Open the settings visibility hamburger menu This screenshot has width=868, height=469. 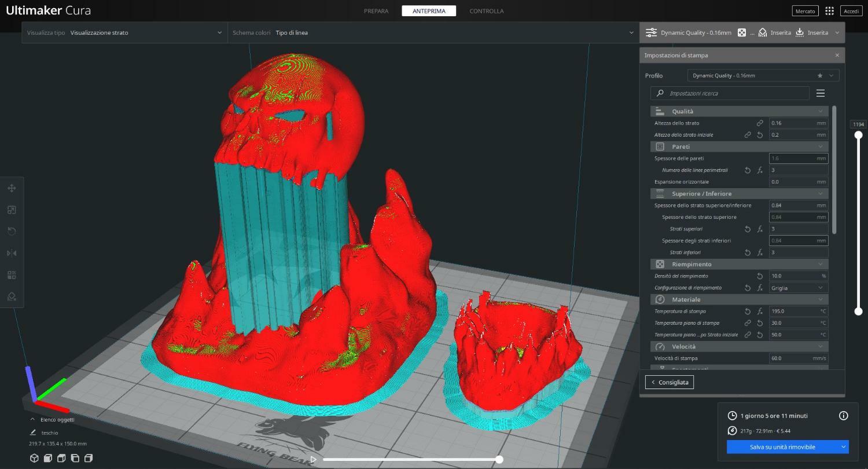(x=820, y=93)
